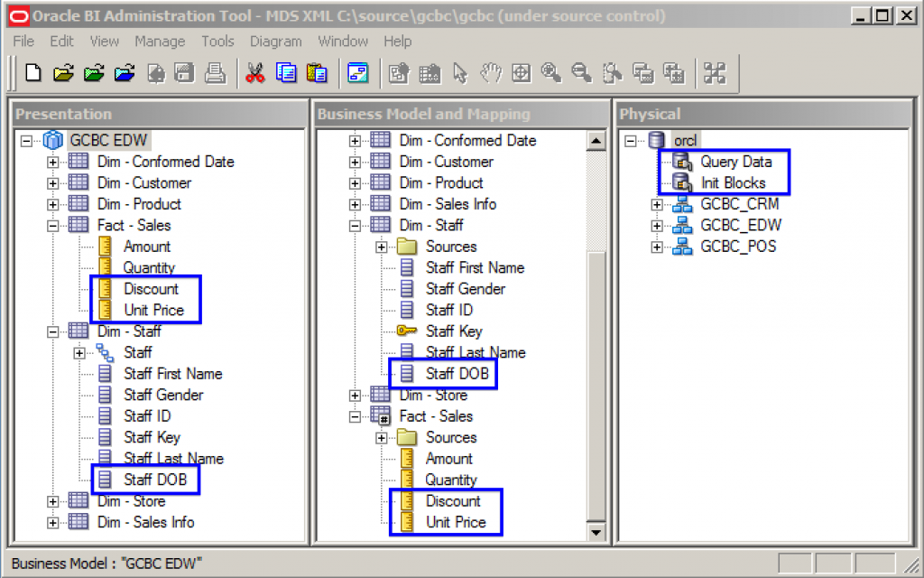Open the Tools menu
924x578 pixels.
point(217,42)
